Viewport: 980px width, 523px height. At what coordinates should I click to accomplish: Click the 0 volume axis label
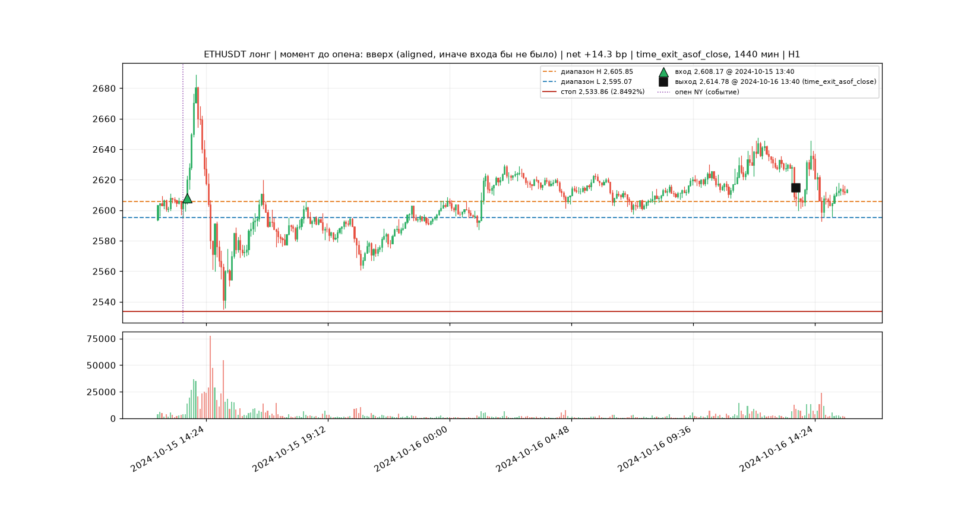[113, 419]
